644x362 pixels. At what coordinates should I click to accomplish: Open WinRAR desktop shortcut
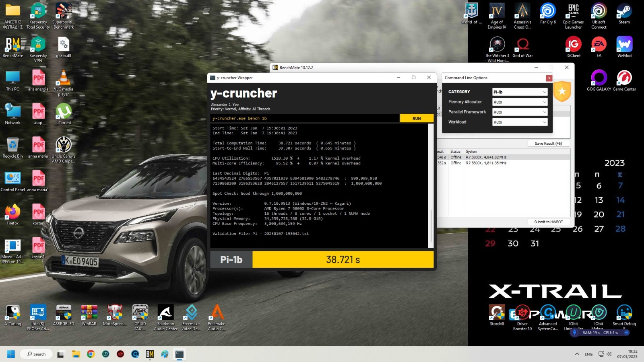(x=89, y=315)
